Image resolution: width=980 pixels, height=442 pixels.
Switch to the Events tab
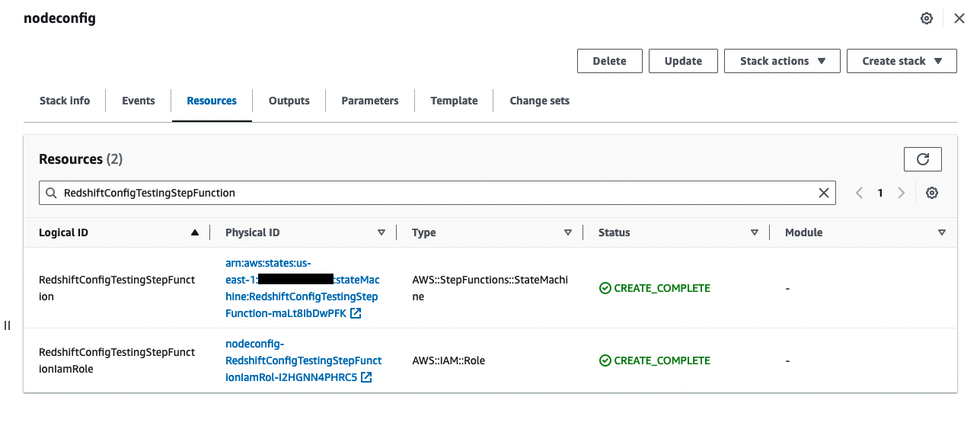point(138,100)
